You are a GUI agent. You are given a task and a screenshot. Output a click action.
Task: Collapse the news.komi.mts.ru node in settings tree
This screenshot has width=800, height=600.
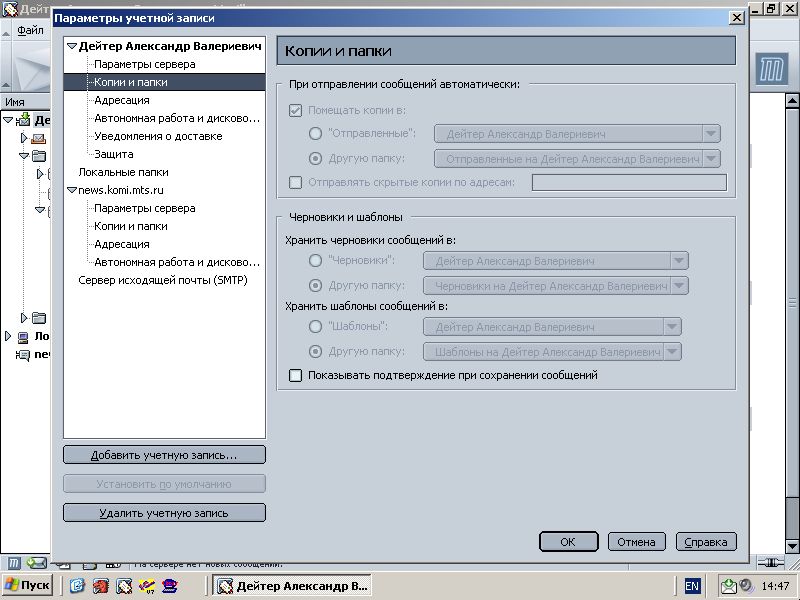click(x=72, y=190)
